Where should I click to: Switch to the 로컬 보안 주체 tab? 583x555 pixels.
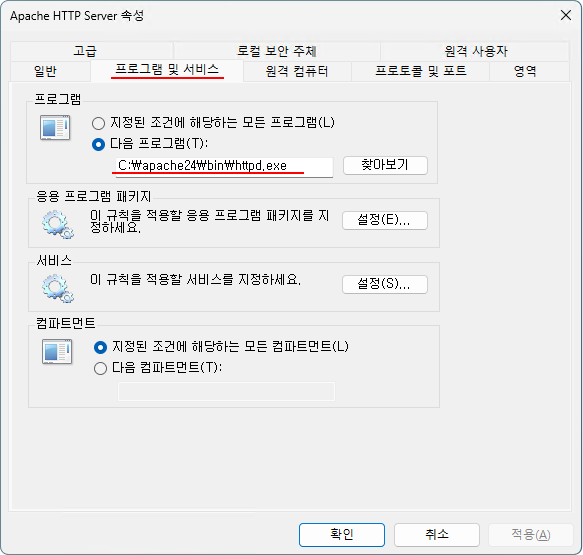[277, 51]
